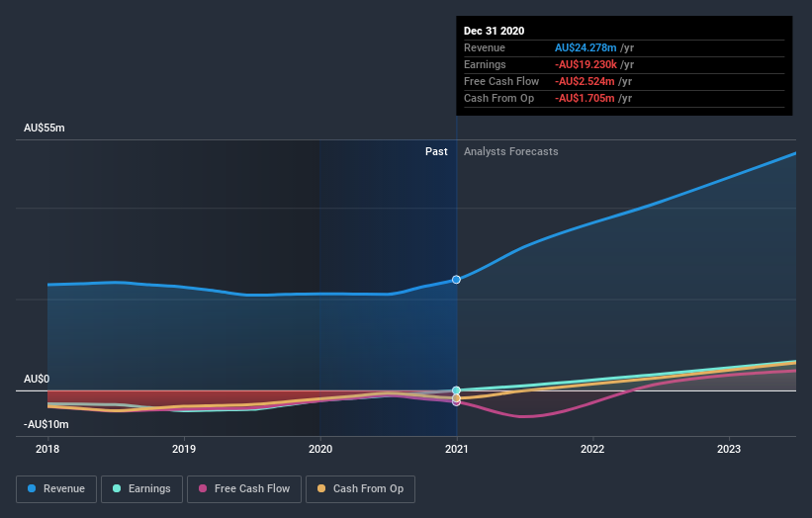The image size is (812, 518).
Task: Click the 2021 x-axis label
Action: (457, 449)
